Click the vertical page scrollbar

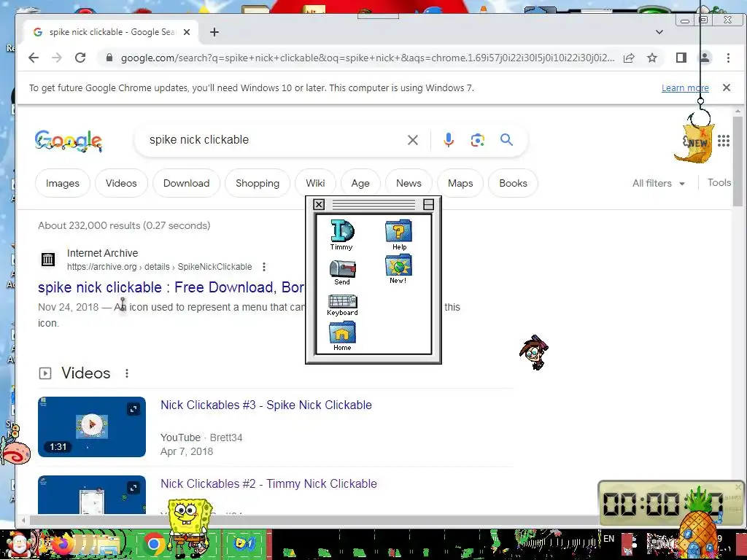pyautogui.click(x=738, y=162)
